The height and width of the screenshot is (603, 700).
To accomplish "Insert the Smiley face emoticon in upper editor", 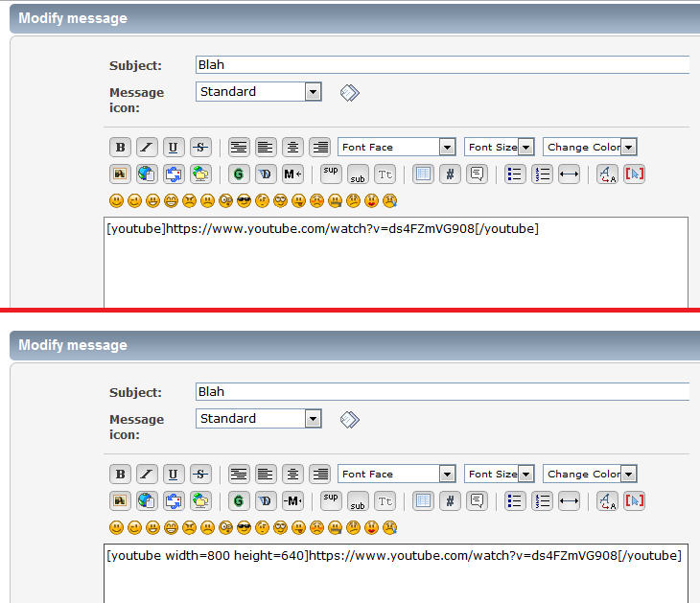I will tap(116, 201).
